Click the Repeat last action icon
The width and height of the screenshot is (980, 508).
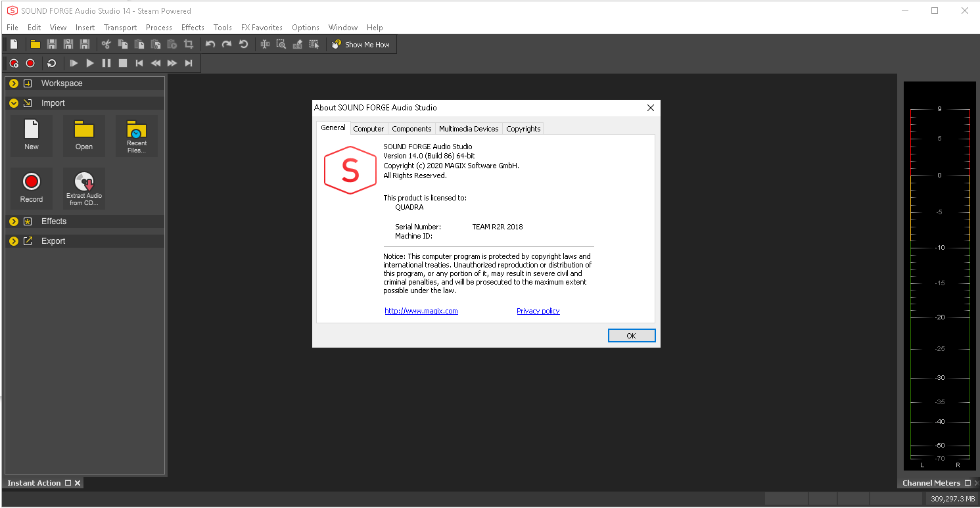244,44
